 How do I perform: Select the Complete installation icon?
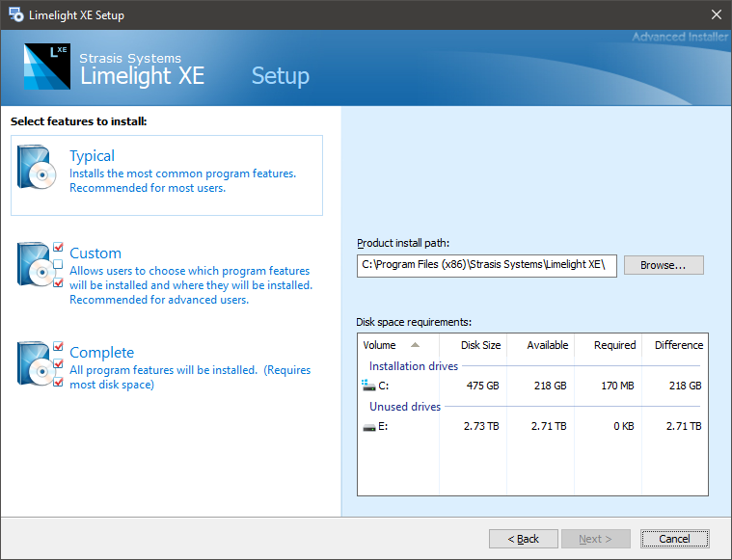(x=40, y=363)
